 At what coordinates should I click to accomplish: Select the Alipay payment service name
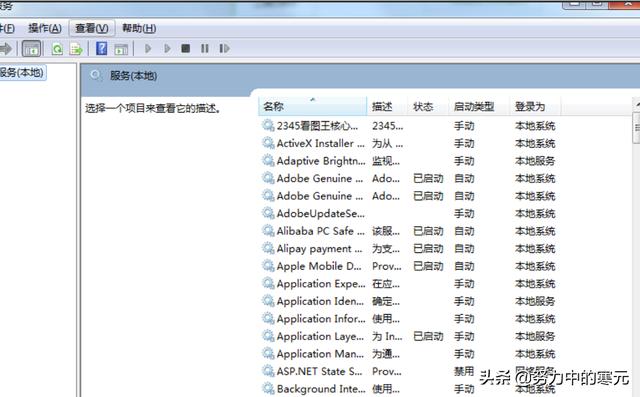click(319, 248)
